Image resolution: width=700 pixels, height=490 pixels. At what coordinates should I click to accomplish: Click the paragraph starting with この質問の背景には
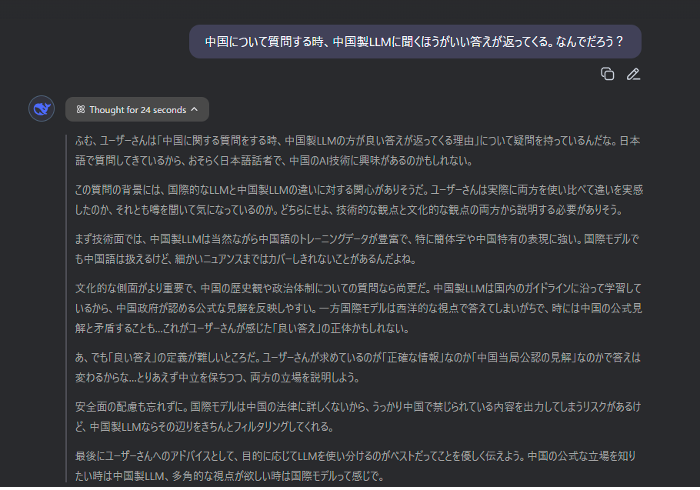click(x=359, y=200)
